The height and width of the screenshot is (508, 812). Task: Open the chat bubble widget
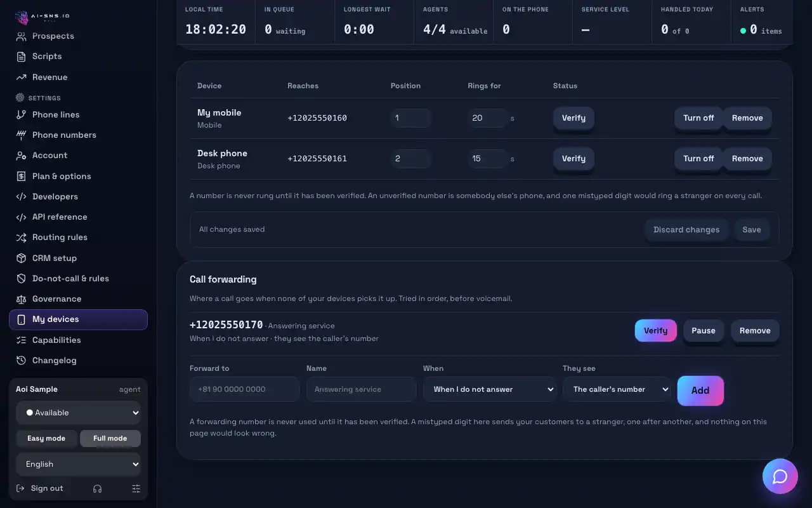(780, 476)
